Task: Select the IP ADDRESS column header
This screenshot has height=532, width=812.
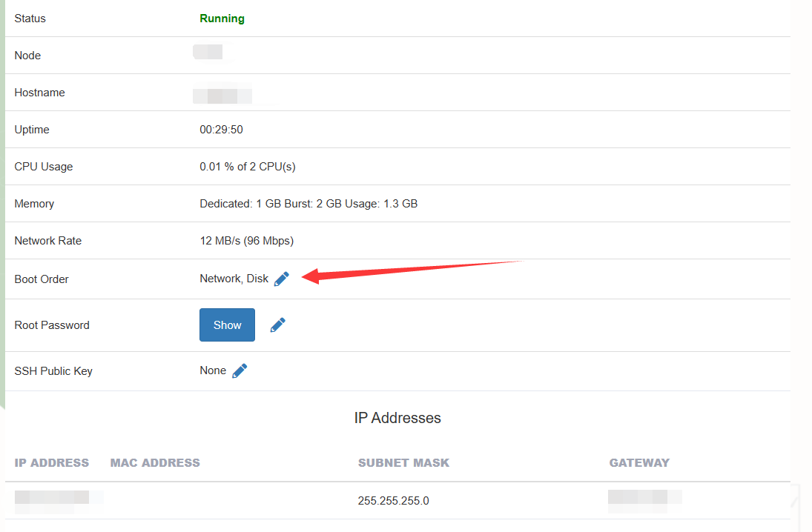Action: [x=51, y=462]
